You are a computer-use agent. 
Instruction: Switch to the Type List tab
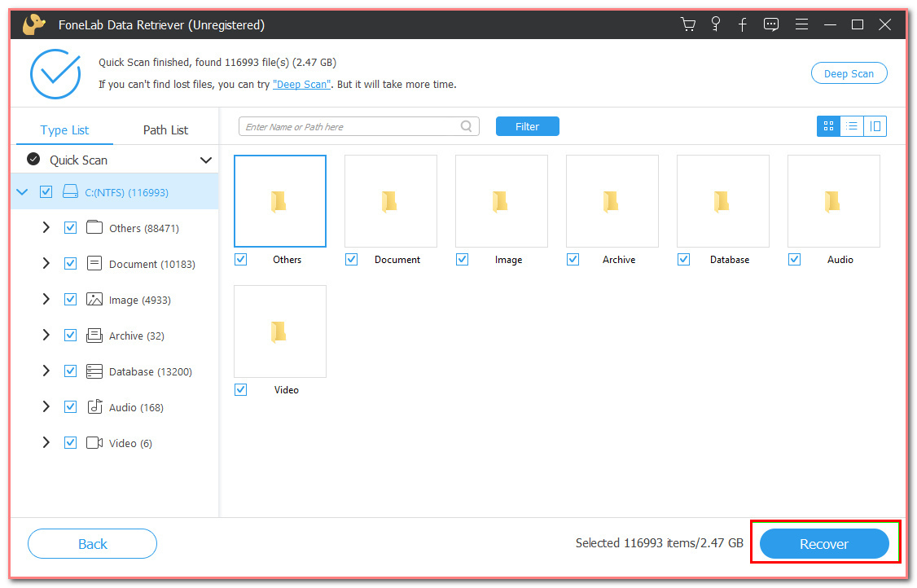(64, 129)
